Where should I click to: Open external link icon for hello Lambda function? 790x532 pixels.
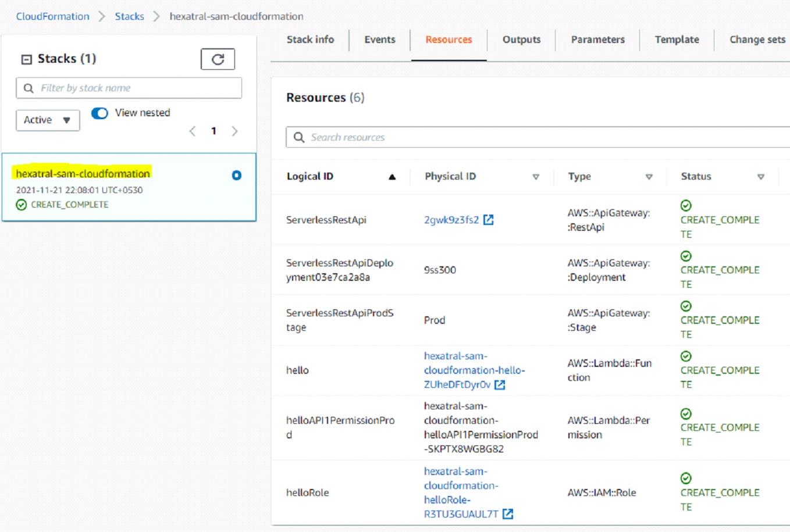pos(500,385)
